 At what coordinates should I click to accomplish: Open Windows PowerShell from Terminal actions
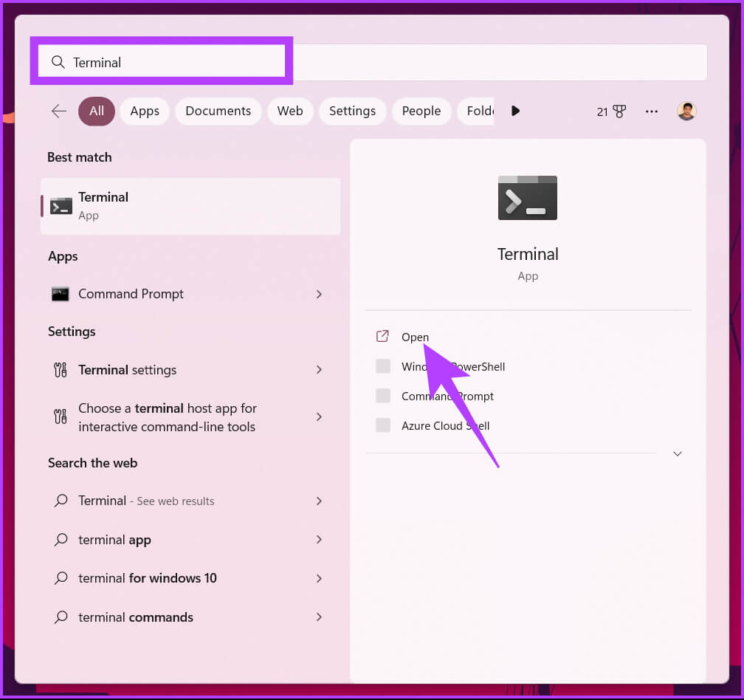click(453, 366)
